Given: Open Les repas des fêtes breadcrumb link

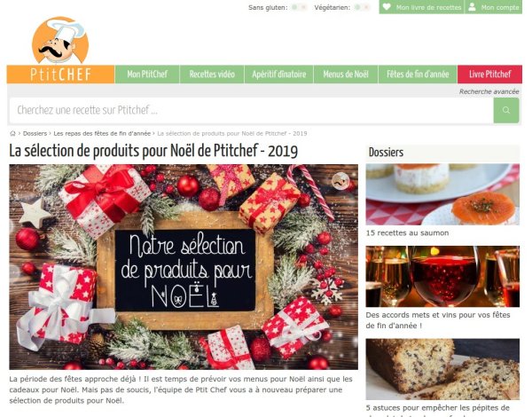Looking at the screenshot, I should point(102,133).
